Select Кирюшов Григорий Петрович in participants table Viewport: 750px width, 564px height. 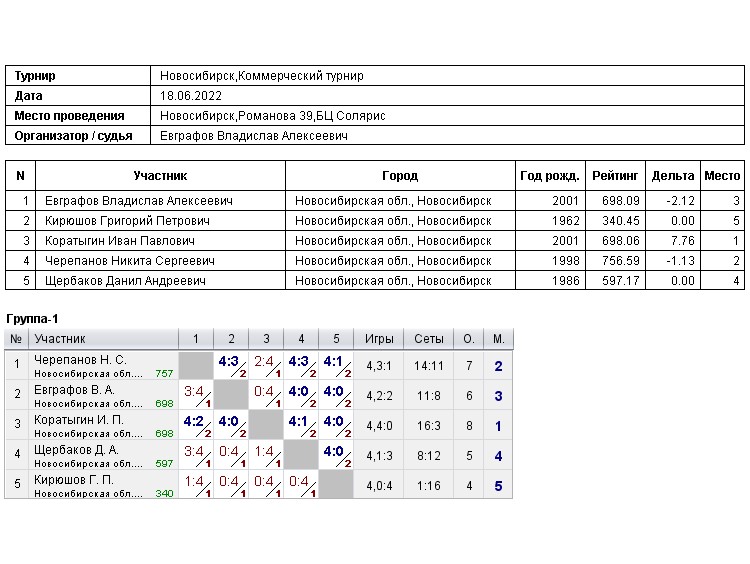pyautogui.click(x=127, y=221)
